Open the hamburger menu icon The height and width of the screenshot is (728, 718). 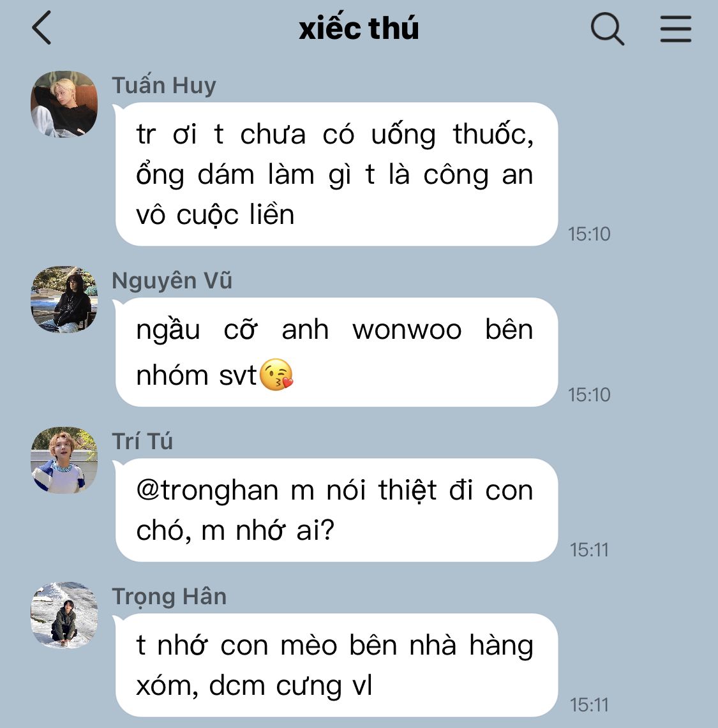676,29
